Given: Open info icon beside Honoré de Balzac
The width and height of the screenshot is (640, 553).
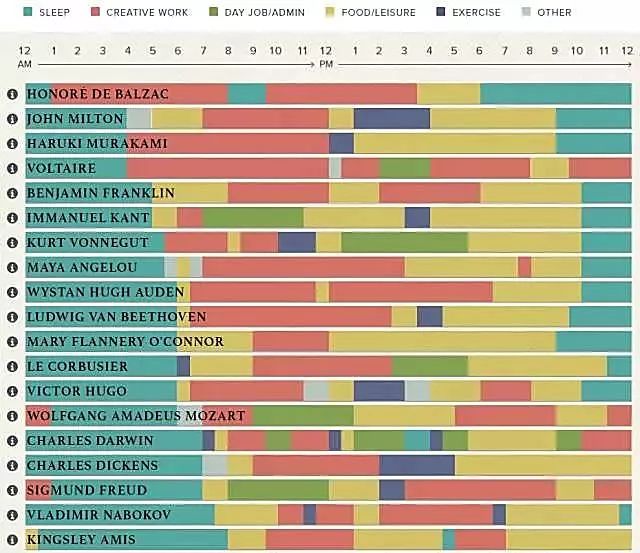Looking at the screenshot, I should [x=12, y=94].
